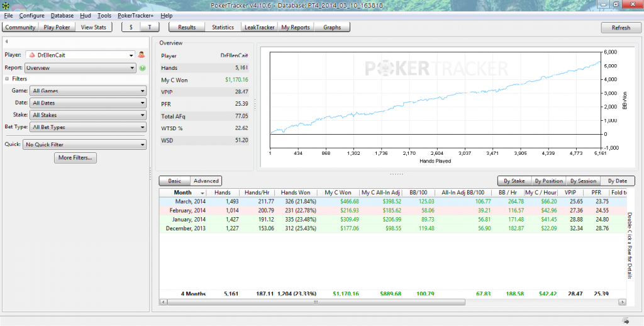Click the horizontal scrollbar thumb in table
This screenshot has height=326, width=644.
316,302
